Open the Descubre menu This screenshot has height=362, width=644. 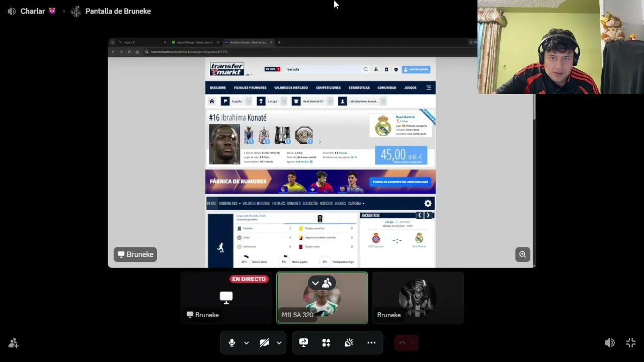[x=218, y=87]
